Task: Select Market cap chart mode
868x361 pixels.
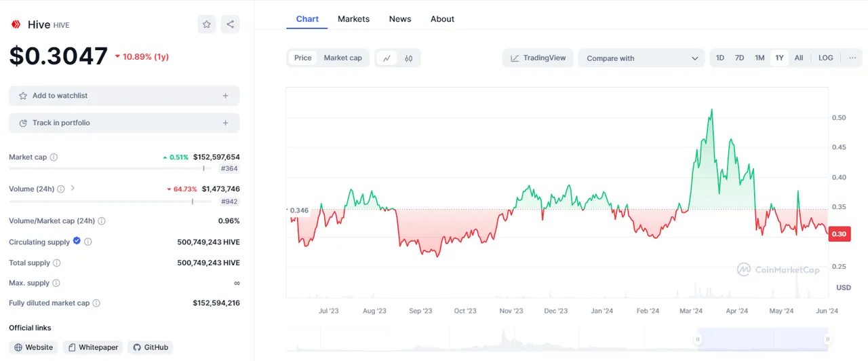Action: 342,58
